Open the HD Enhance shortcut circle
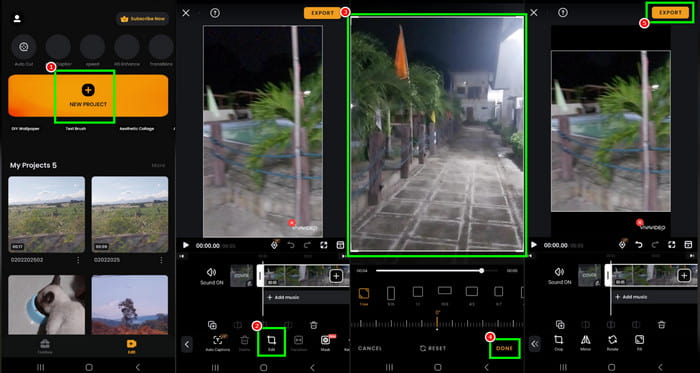 point(127,47)
